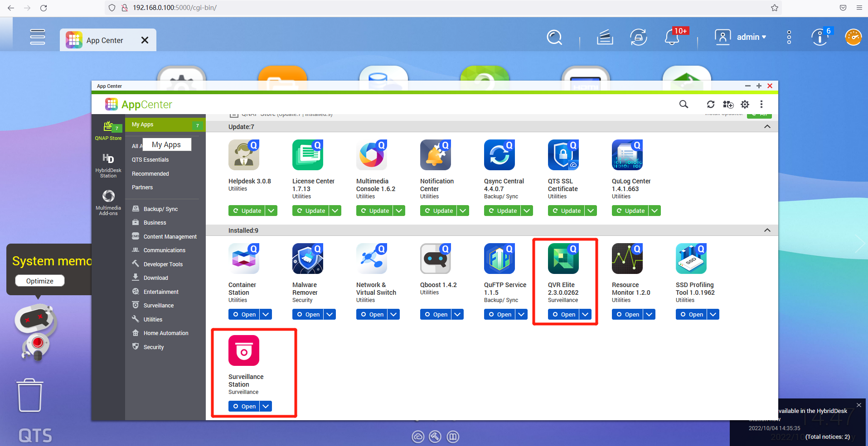Click the Qboost app icon
The height and width of the screenshot is (446, 868).
tap(436, 259)
